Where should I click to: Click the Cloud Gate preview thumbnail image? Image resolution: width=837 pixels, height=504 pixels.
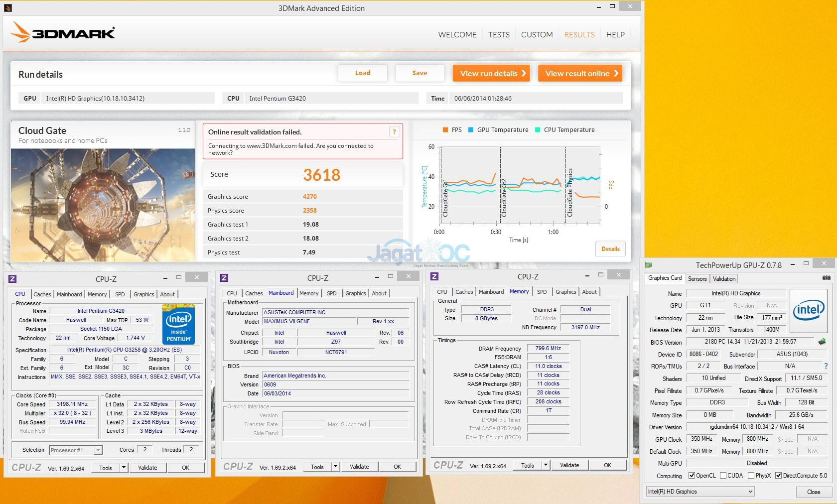[x=103, y=205]
